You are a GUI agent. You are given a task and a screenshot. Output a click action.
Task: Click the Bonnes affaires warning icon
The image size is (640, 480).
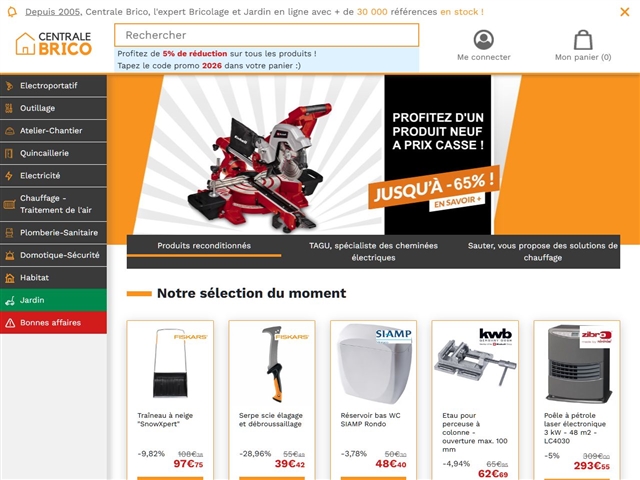pyautogui.click(x=10, y=323)
